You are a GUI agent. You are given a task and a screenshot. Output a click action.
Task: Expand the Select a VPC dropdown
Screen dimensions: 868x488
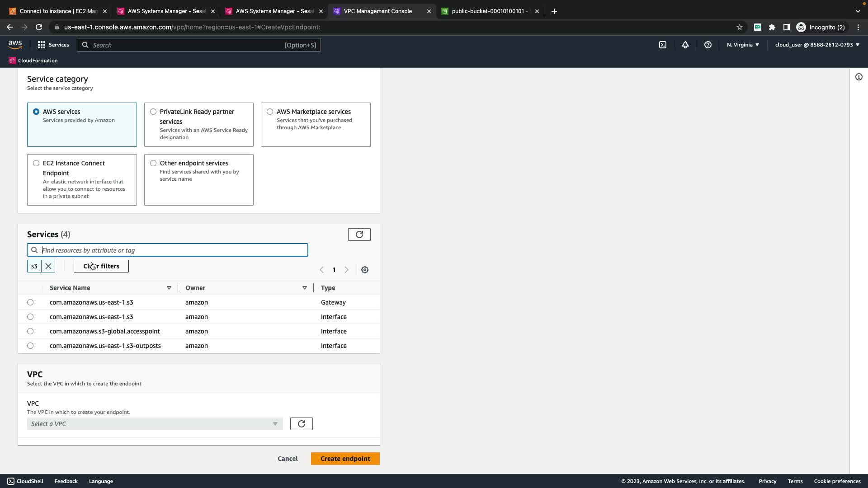[155, 424]
